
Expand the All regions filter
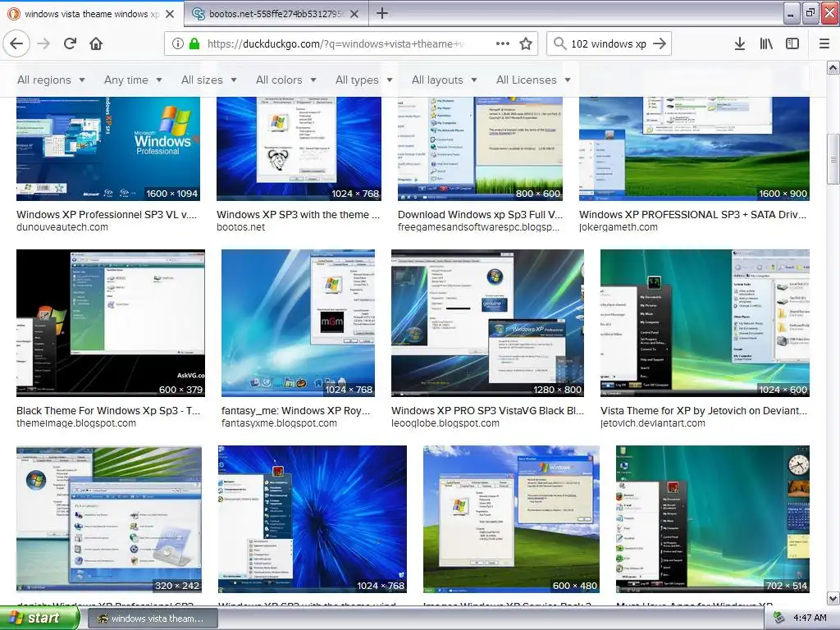51,80
